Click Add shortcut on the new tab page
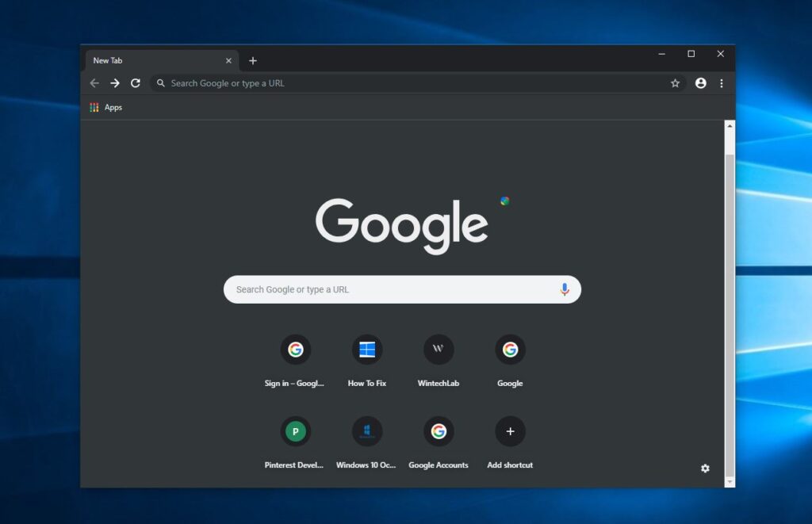The image size is (812, 524). (x=510, y=431)
